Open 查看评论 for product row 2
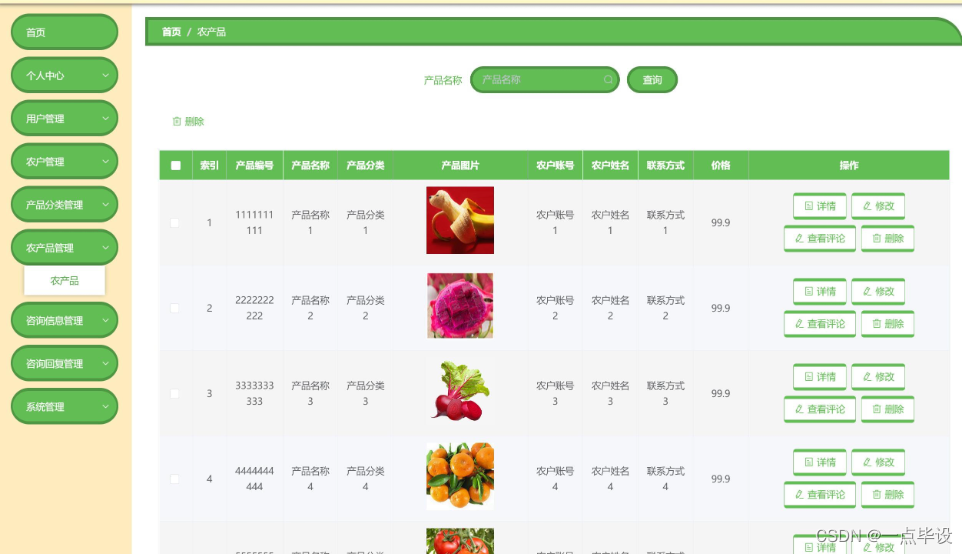968x554 pixels. pos(820,324)
